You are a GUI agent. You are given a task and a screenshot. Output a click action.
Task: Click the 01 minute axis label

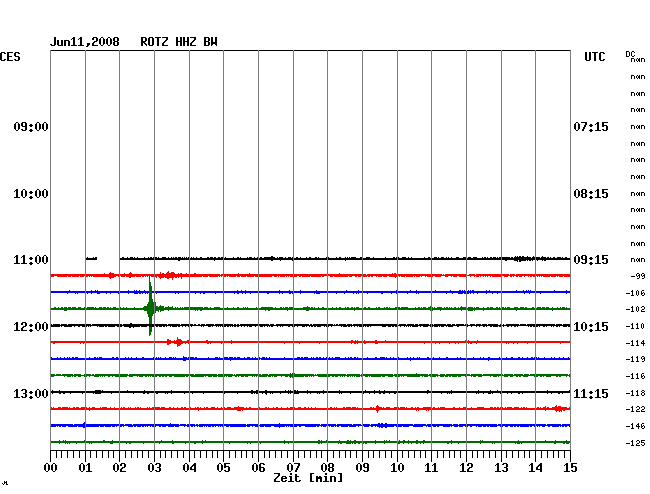(85, 468)
